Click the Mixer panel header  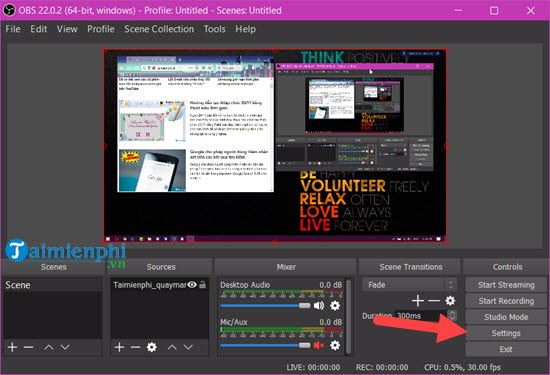click(286, 267)
